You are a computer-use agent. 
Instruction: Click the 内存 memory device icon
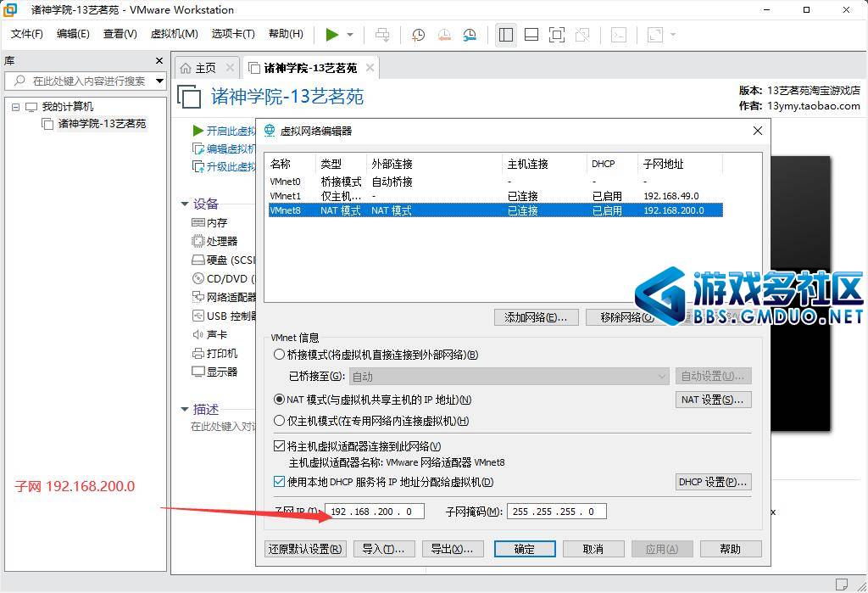198,223
